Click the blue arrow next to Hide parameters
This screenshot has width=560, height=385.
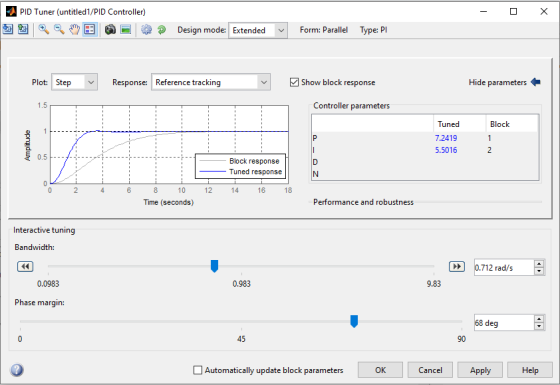tap(535, 82)
